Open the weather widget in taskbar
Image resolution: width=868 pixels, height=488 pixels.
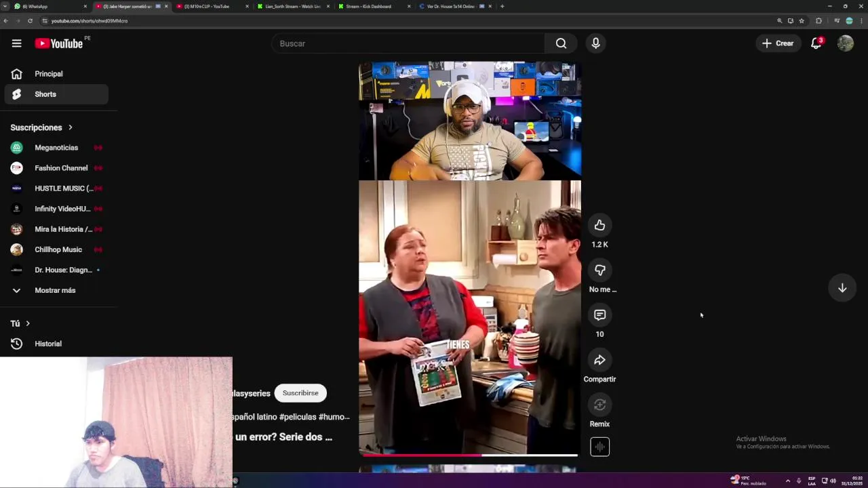(748, 481)
